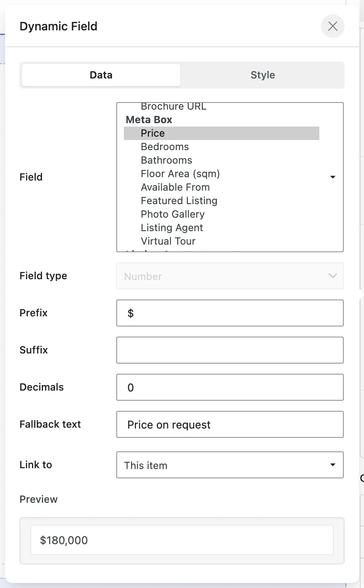Open the Link to dropdown
The height and width of the screenshot is (588, 364).
tap(230, 465)
